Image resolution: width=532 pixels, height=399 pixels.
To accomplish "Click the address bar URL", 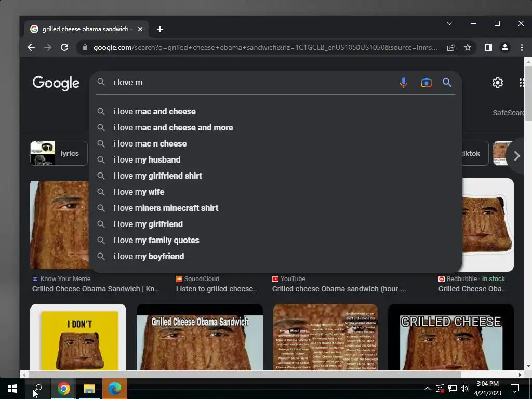I will 265,47.
